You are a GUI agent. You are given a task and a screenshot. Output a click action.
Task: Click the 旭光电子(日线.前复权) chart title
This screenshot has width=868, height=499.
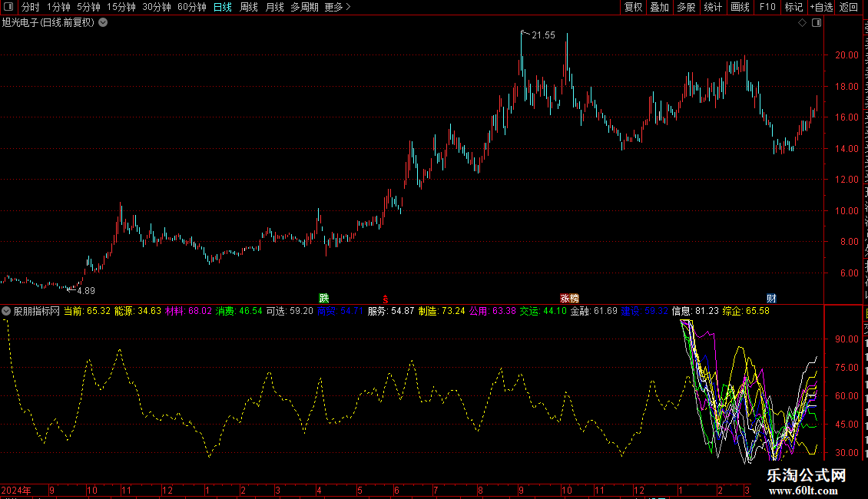point(48,23)
